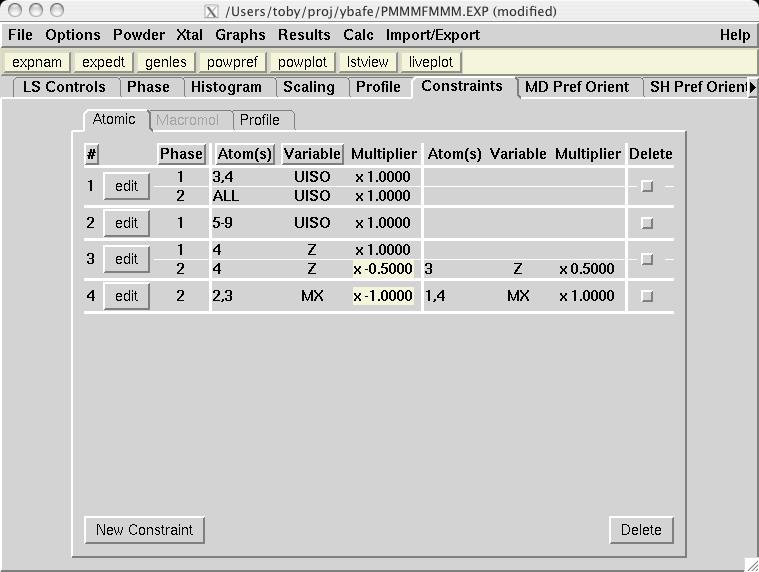Click the -1.0000 multiplier field

[x=383, y=296]
